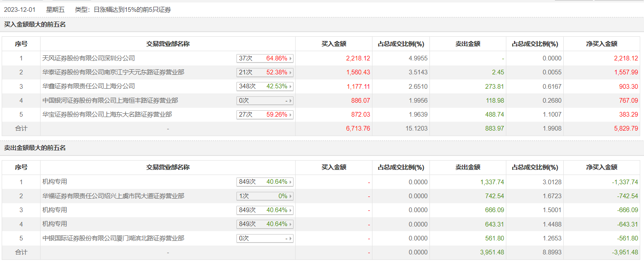This screenshot has width=644, height=262.
Task: Open the 天风证券股份有限公司深圳分公司 link
Action: [89, 58]
